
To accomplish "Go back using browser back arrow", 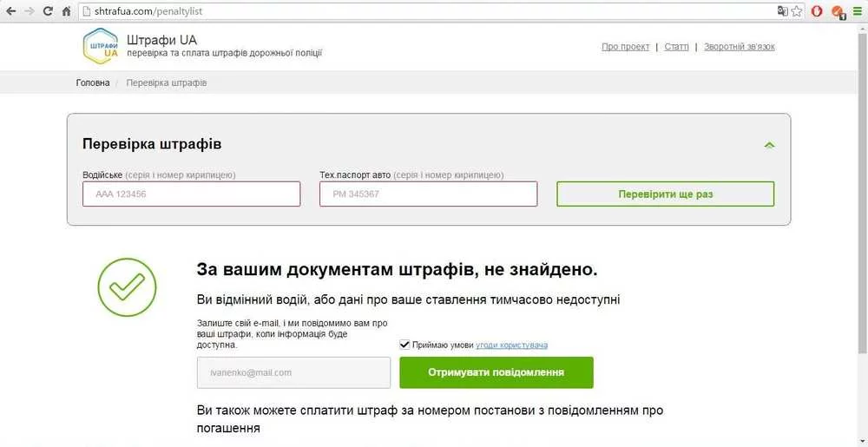I will pyautogui.click(x=10, y=11).
